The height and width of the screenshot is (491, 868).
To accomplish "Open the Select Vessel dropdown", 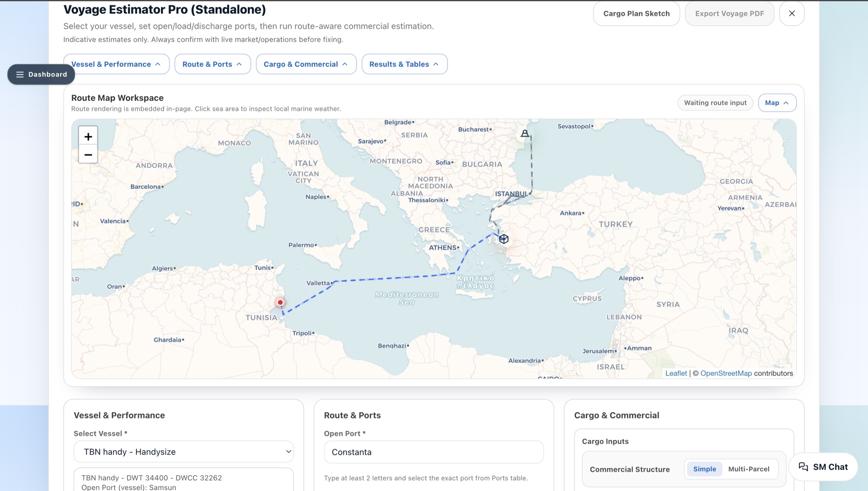I will (x=183, y=451).
